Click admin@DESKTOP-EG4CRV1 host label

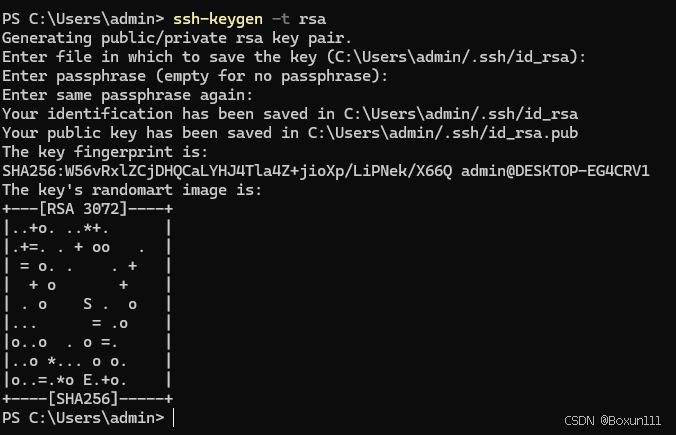(555, 171)
